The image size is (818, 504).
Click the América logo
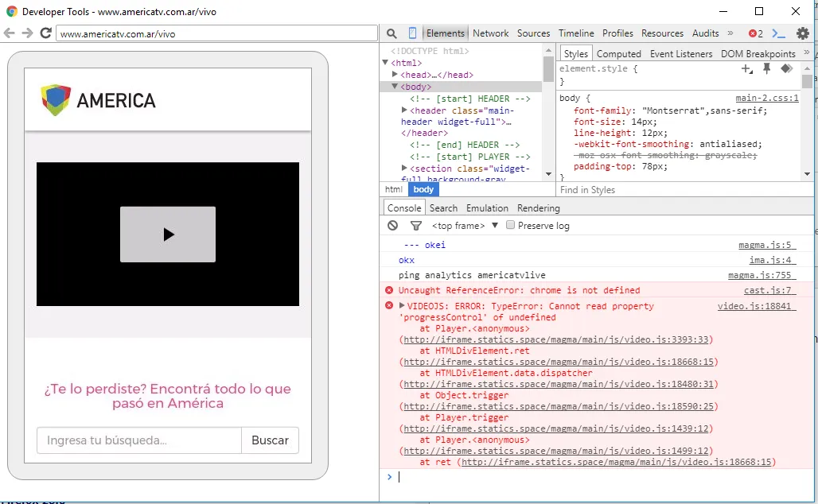(x=98, y=99)
